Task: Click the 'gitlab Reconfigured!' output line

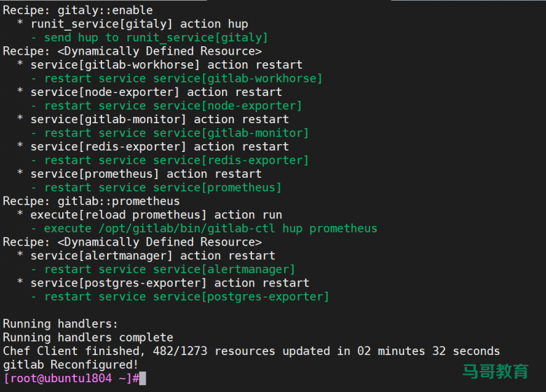Action: coord(71,365)
